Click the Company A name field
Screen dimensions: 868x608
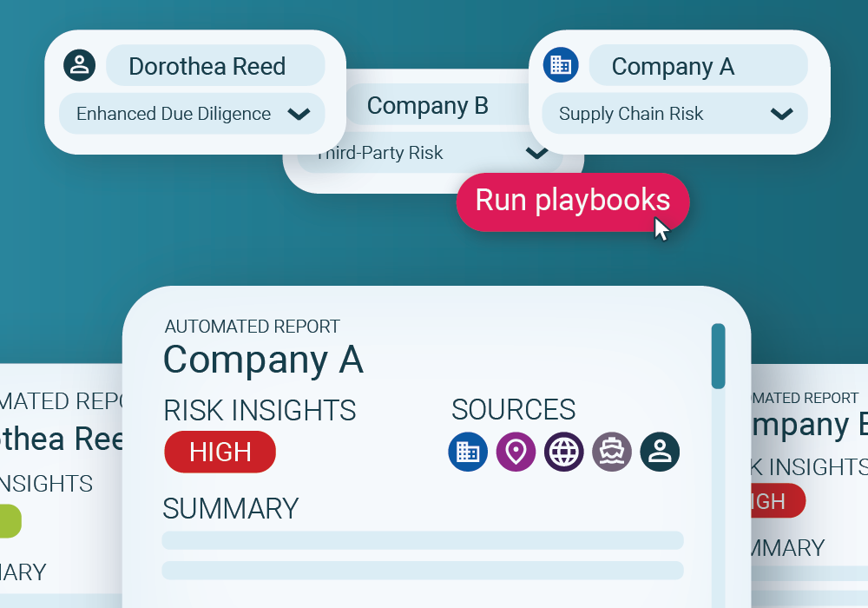point(698,65)
